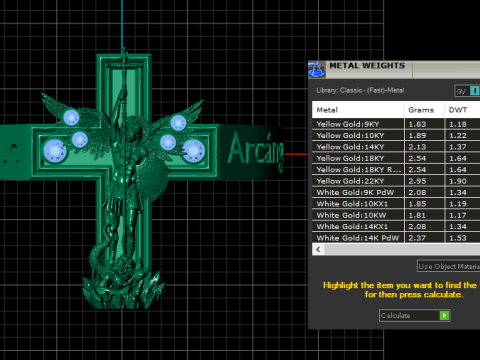Click the Metal column header

tap(358, 110)
